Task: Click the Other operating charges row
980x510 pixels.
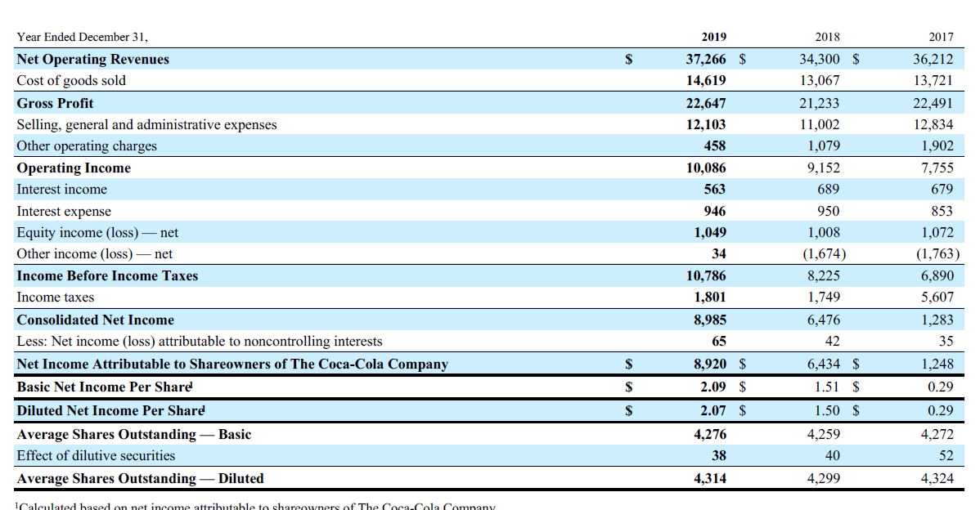Action: (86, 145)
